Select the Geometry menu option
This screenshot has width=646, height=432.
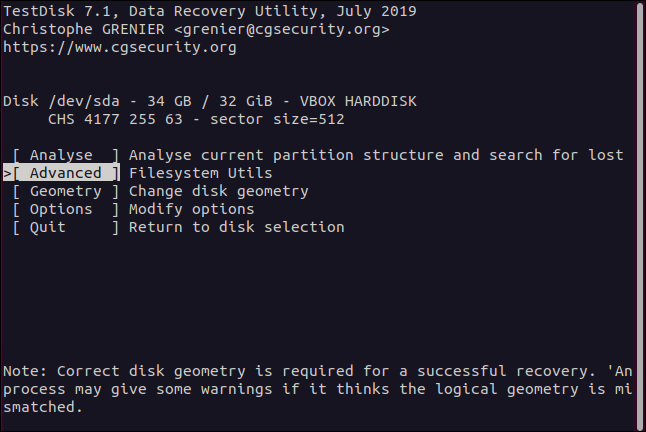(x=66, y=191)
